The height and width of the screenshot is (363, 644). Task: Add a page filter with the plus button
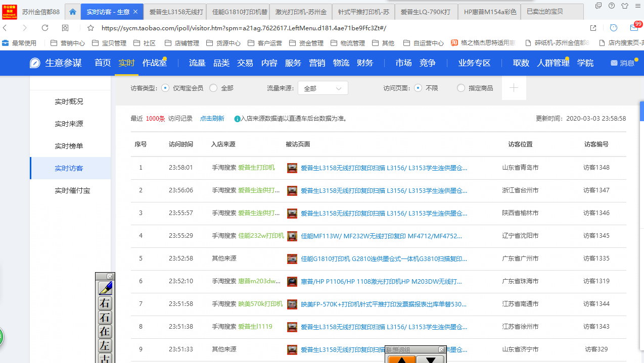click(514, 88)
